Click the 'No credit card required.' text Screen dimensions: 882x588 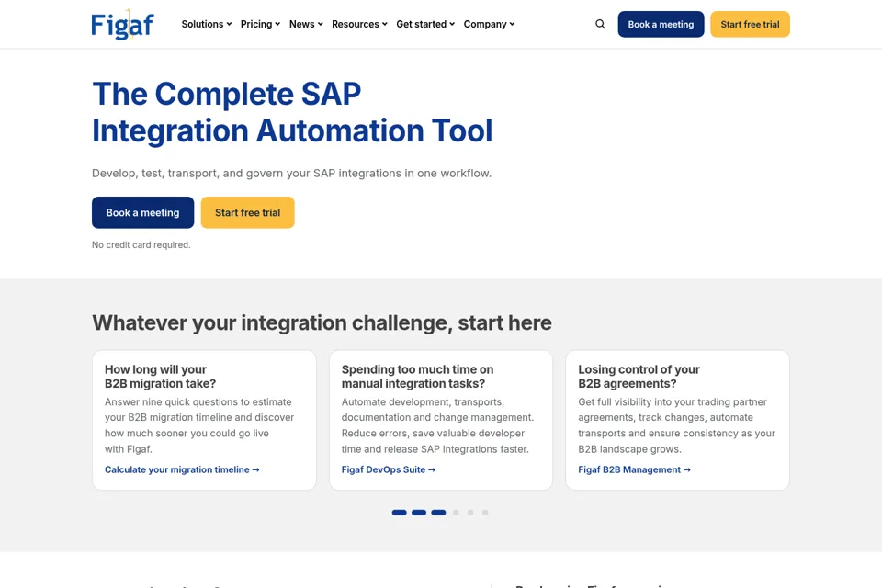141,244
